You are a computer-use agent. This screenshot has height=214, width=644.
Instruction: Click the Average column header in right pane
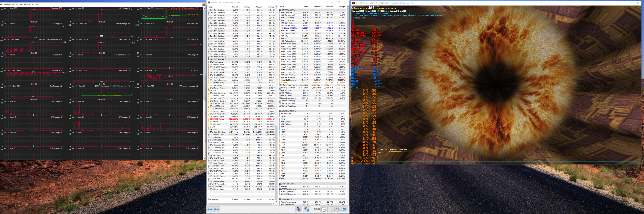coord(341,7)
